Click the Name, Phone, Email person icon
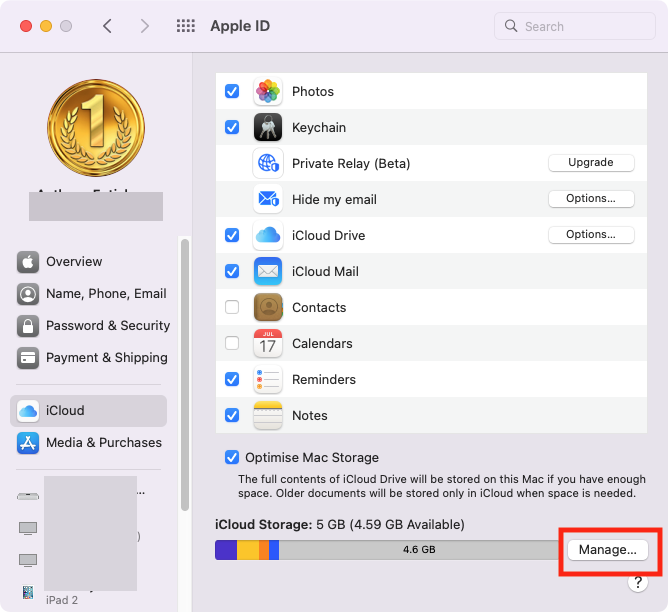The image size is (668, 612). click(x=28, y=293)
